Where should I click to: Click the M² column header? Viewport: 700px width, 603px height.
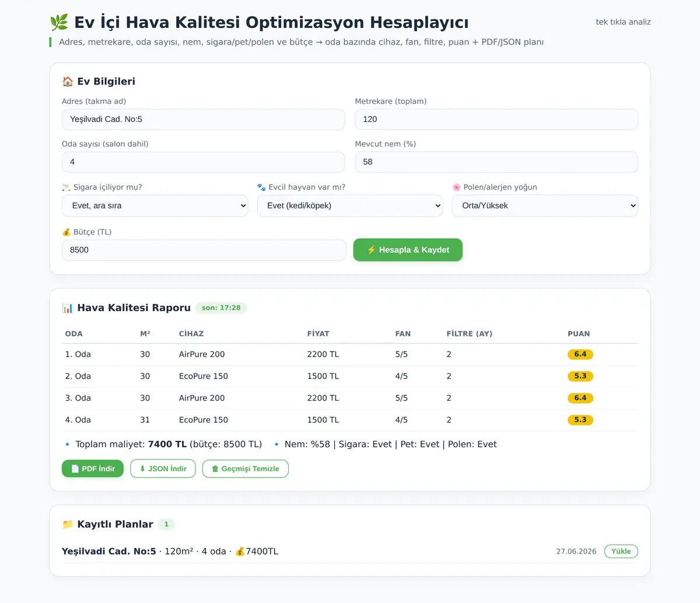point(145,334)
